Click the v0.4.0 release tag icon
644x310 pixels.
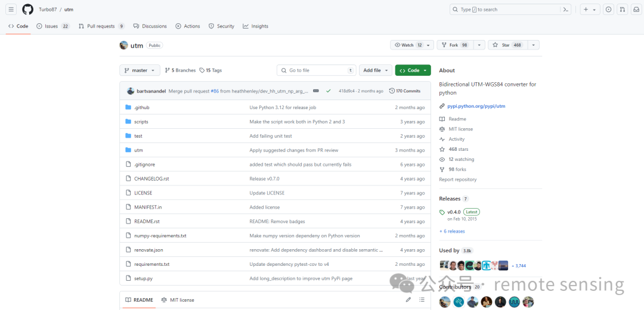click(x=442, y=212)
